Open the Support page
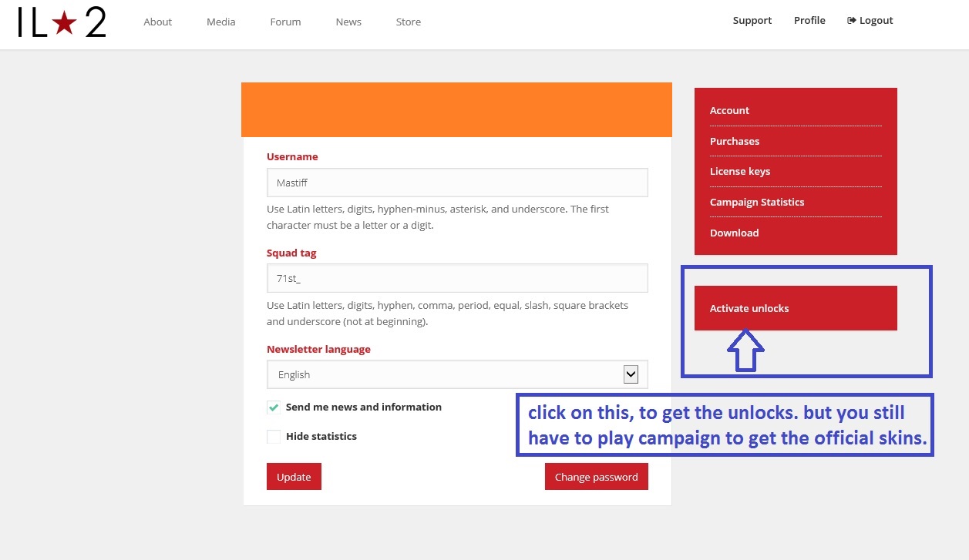Screen dimensions: 969x560 (x=752, y=21)
